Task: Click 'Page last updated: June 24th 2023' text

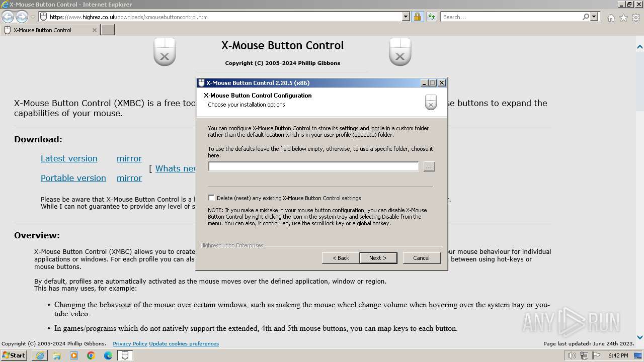Action: 589,344
